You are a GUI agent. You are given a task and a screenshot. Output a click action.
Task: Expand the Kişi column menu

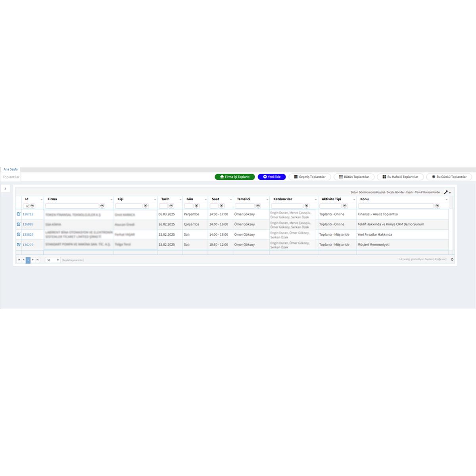pos(155,200)
